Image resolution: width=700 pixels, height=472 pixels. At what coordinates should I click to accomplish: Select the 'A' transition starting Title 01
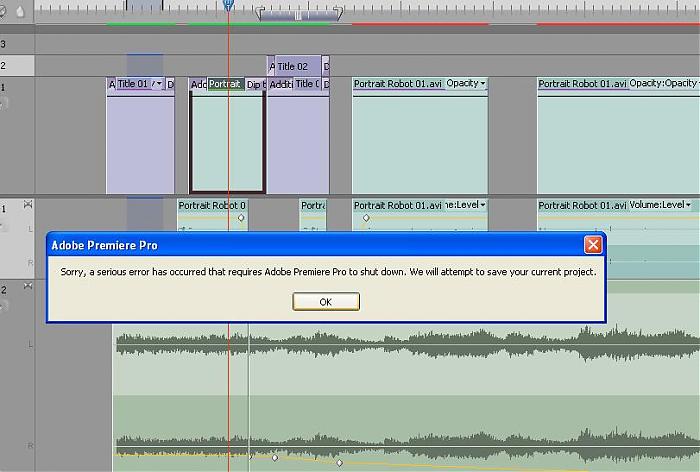[112, 84]
